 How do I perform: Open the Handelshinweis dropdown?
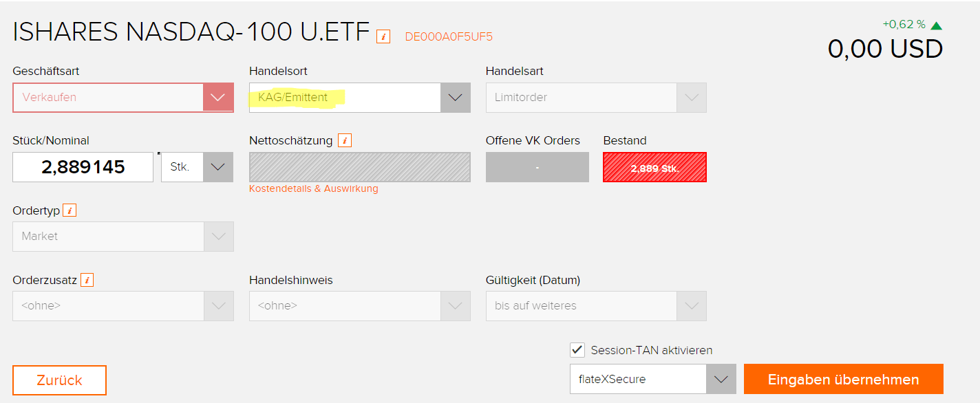(360, 306)
